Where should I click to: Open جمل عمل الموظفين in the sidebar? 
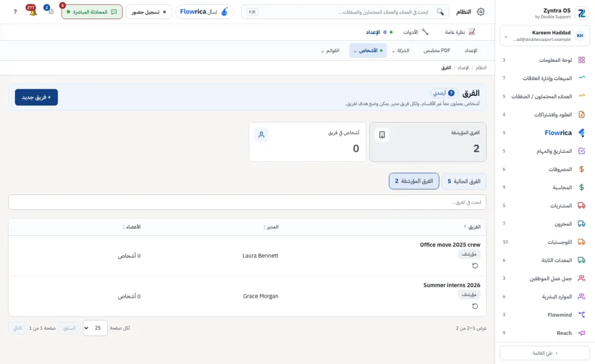[545, 279]
